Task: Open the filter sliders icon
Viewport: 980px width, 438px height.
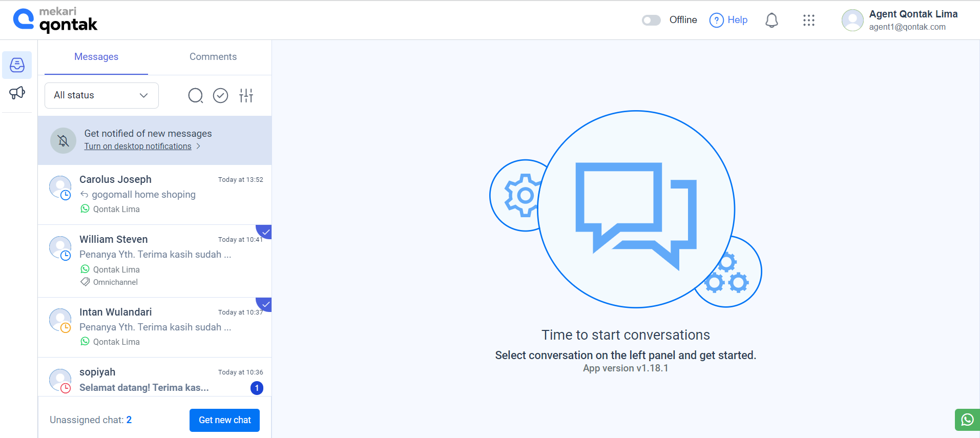Action: tap(246, 96)
